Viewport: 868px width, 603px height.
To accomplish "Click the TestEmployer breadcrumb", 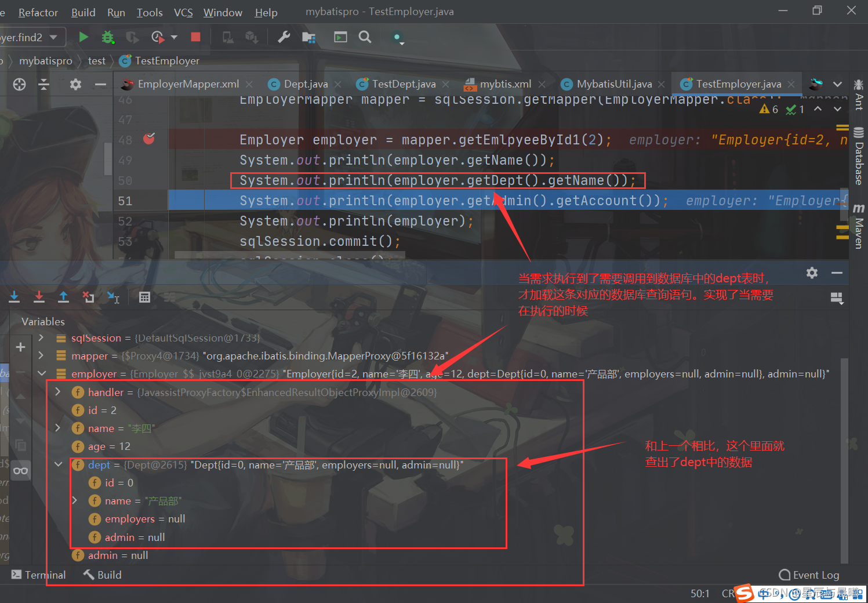I will 159,61.
